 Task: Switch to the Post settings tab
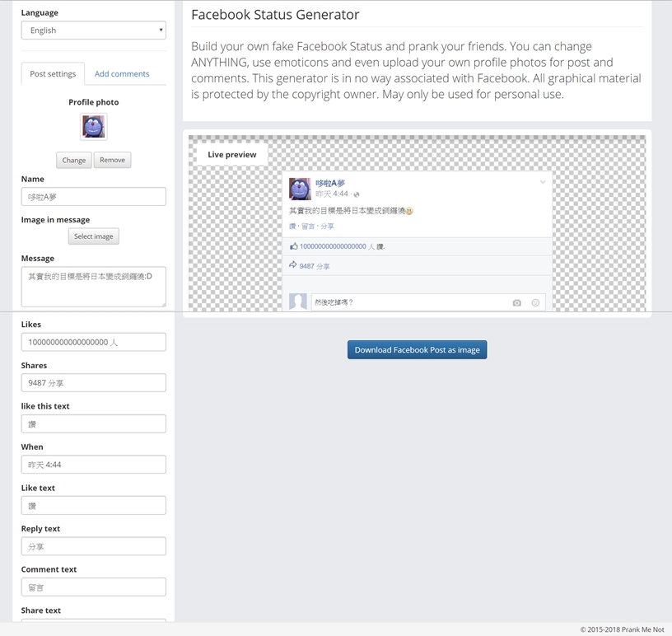coord(53,74)
